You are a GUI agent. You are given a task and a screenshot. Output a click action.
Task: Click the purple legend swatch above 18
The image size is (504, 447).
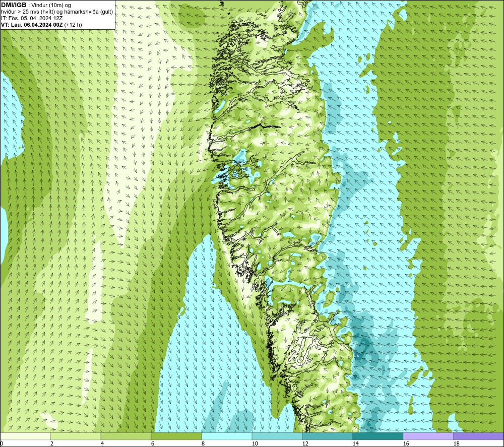[478, 436]
